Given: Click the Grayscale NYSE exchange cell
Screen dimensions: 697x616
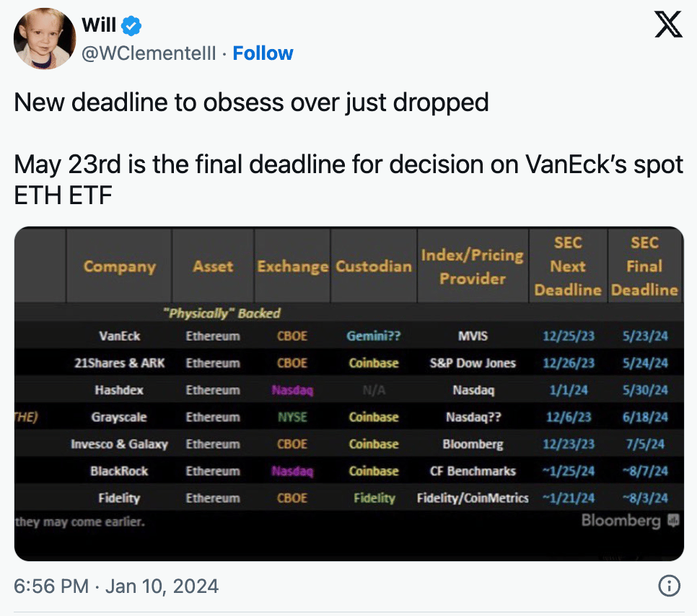Looking at the screenshot, I should click(x=291, y=417).
